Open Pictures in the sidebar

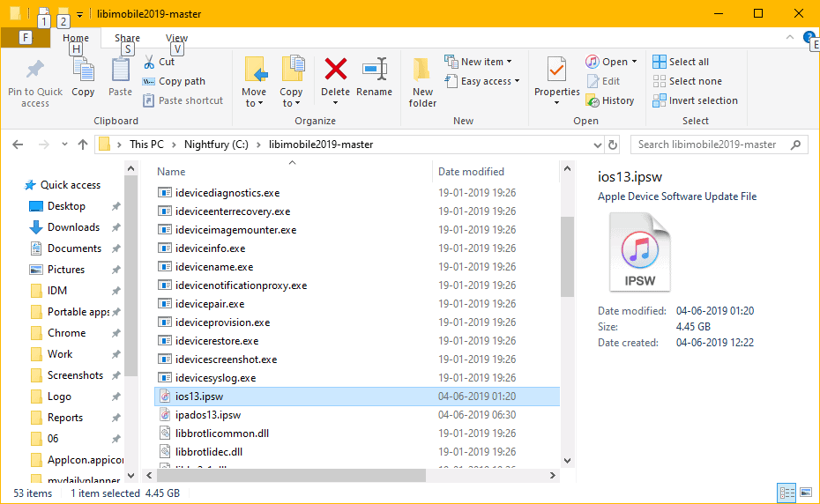[x=66, y=270]
